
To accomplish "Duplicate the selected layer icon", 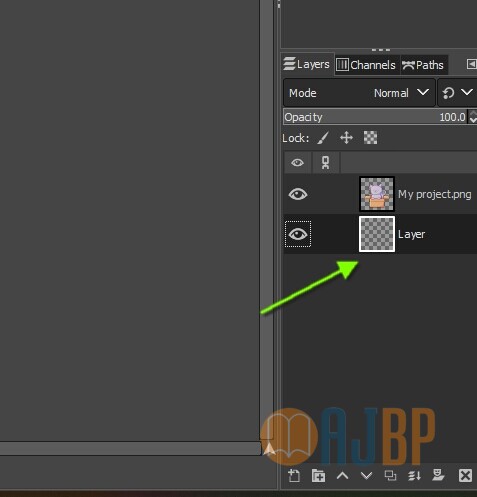I will (x=390, y=476).
